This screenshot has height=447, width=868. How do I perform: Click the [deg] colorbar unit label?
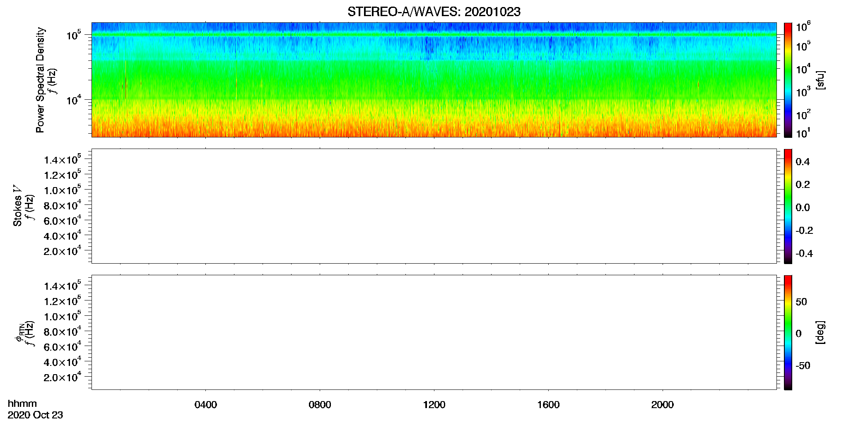(820, 332)
